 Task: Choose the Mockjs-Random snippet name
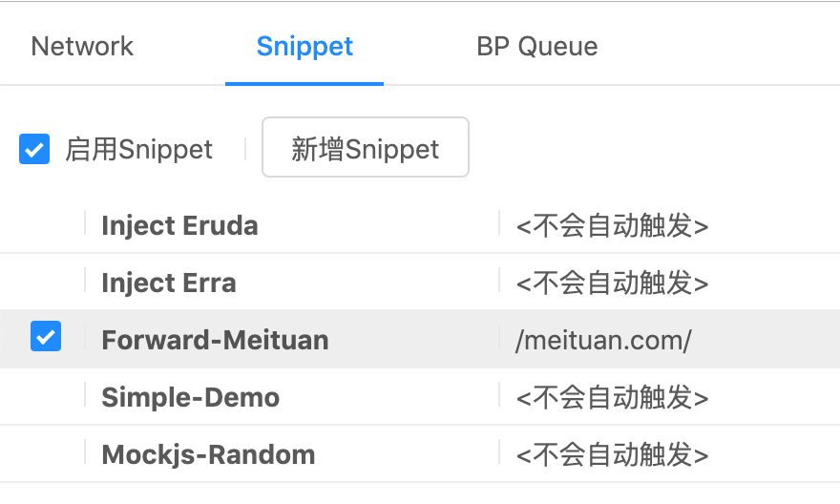pos(208,454)
